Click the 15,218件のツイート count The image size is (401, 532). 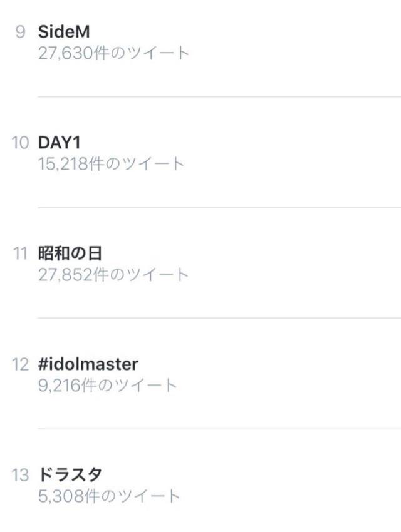coord(112,164)
